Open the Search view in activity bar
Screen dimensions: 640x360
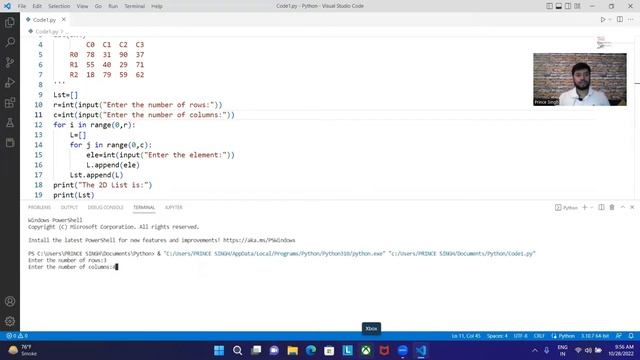10,42
